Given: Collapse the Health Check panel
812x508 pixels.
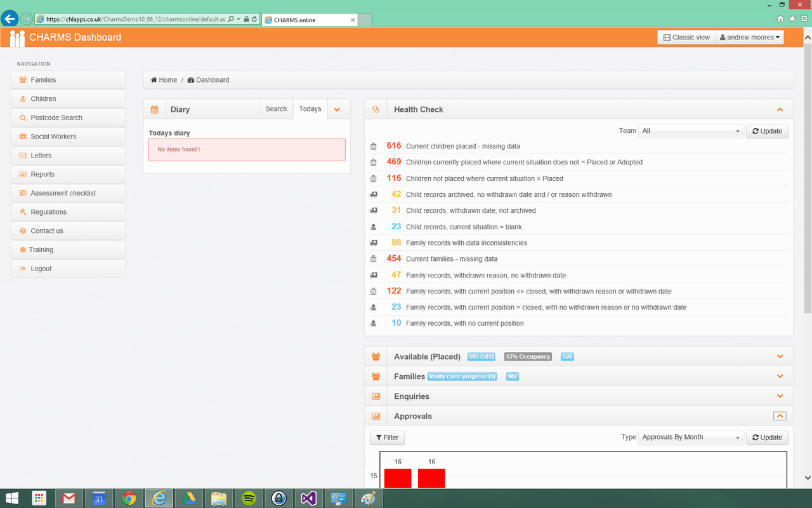Looking at the screenshot, I should point(780,109).
